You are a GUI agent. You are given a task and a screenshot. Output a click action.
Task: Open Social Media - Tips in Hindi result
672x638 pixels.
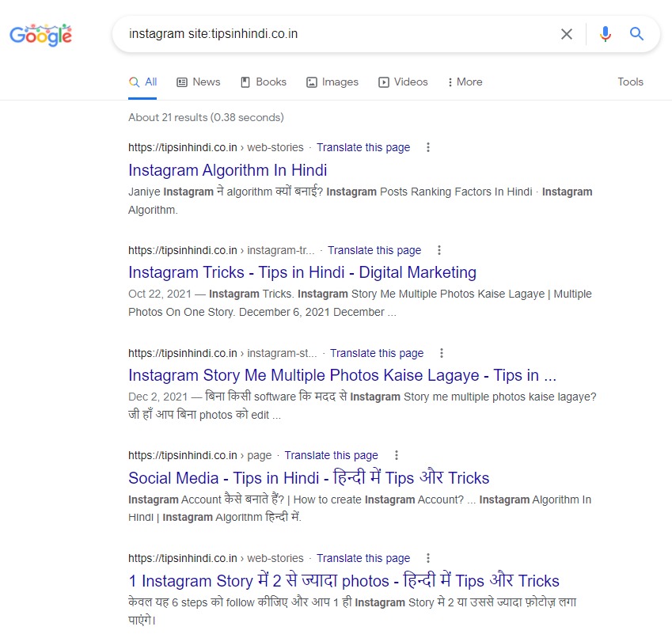[309, 478]
